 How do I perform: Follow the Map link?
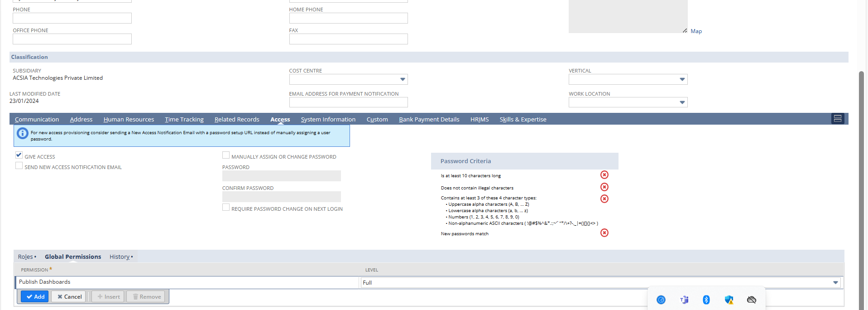696,31
